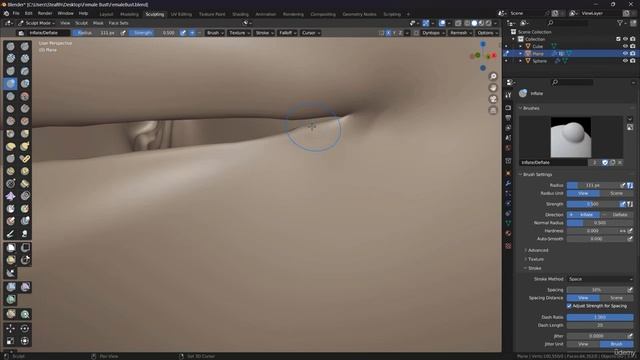Set Jitter Unit to View
The height and width of the screenshot is (360, 640).
[583, 344]
